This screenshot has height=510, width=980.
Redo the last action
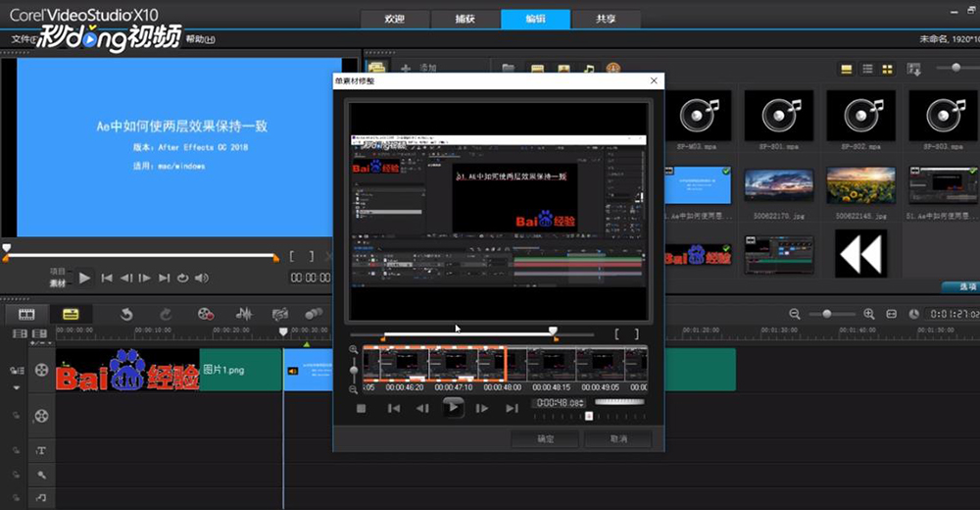(x=166, y=314)
